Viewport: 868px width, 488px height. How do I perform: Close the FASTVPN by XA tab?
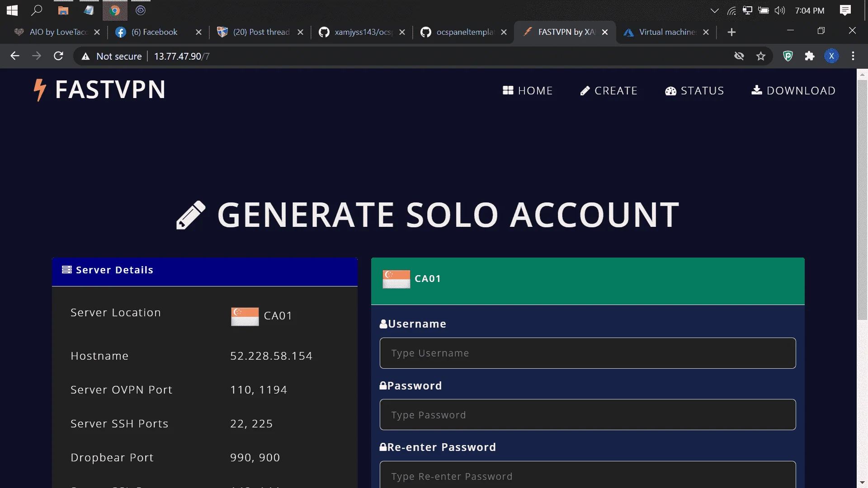(605, 32)
